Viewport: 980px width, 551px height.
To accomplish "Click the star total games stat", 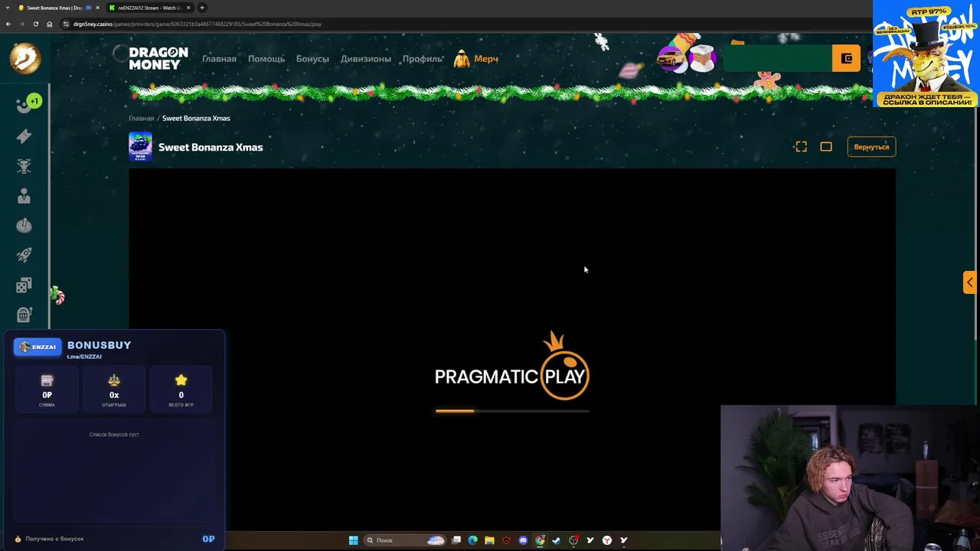I will pyautogui.click(x=181, y=390).
